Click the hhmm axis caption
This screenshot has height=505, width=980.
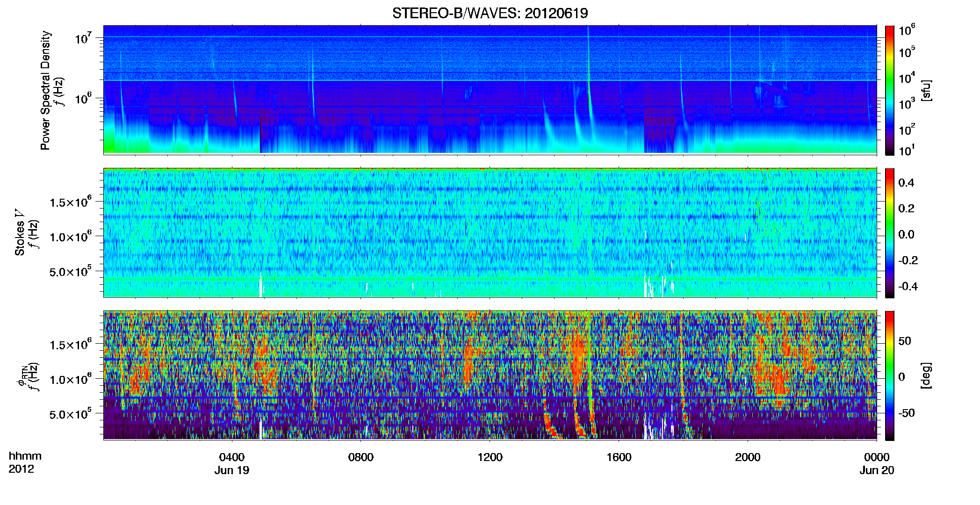tap(25, 456)
